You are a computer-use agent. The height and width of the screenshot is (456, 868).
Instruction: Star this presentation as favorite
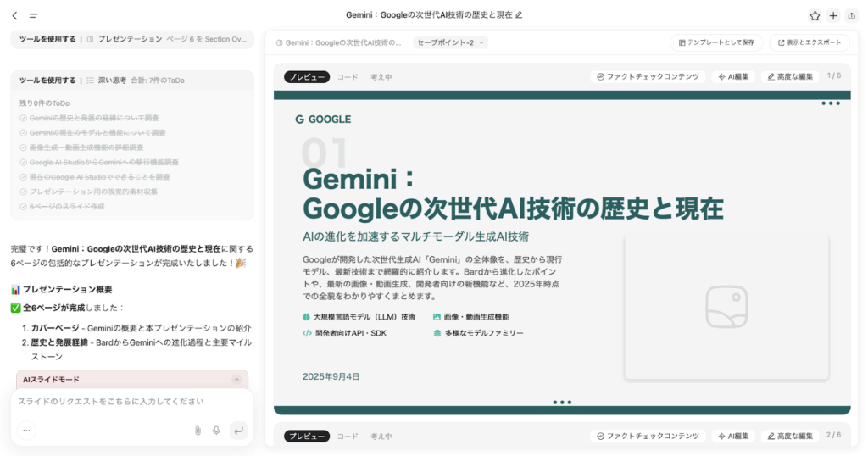point(815,15)
